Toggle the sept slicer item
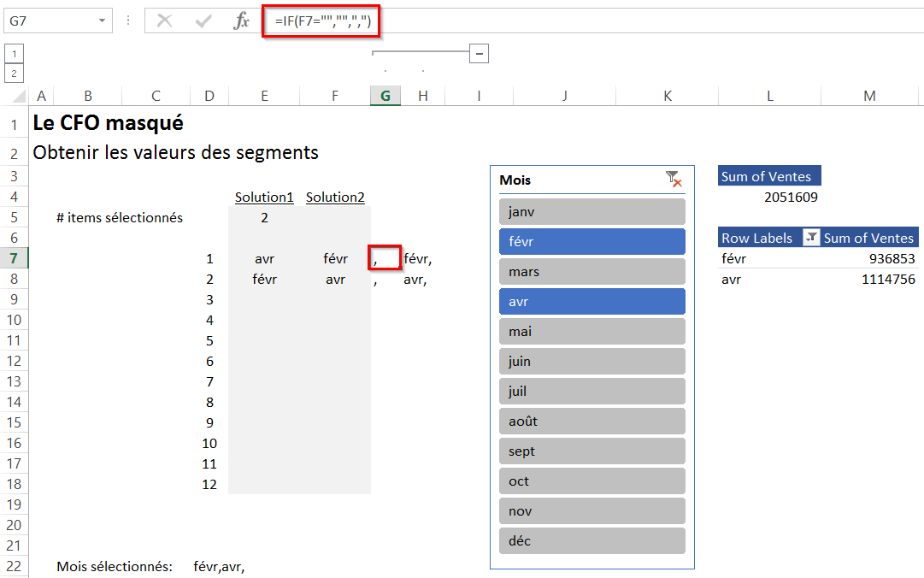Image resolution: width=924 pixels, height=578 pixels. point(592,451)
